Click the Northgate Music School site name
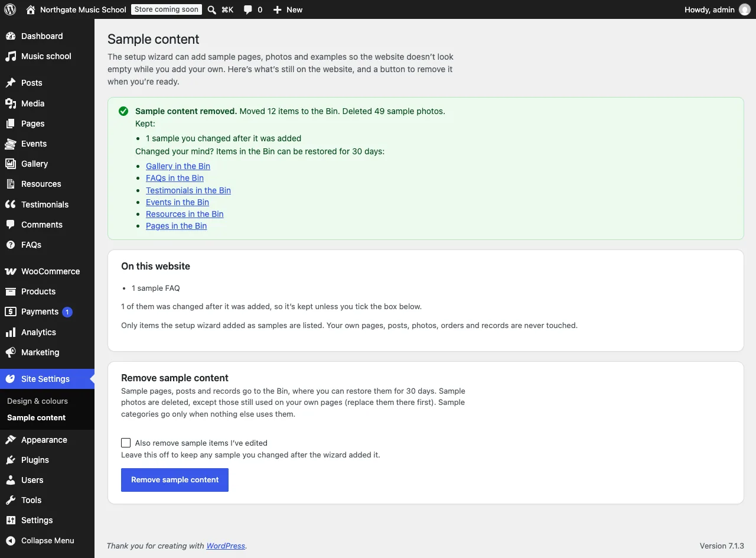 coord(83,9)
